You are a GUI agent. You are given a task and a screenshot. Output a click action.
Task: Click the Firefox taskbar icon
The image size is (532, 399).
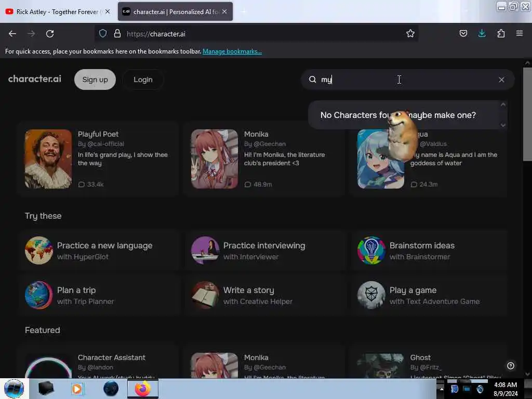click(143, 389)
